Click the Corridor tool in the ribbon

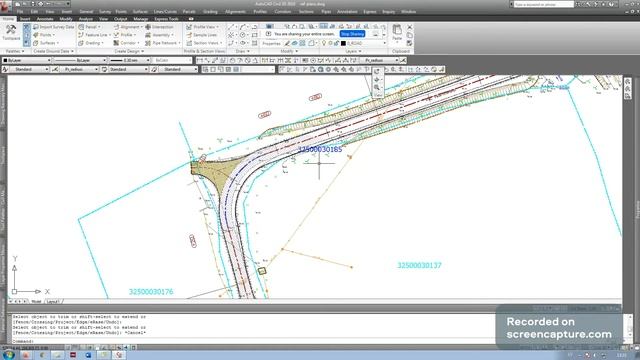click(x=127, y=43)
